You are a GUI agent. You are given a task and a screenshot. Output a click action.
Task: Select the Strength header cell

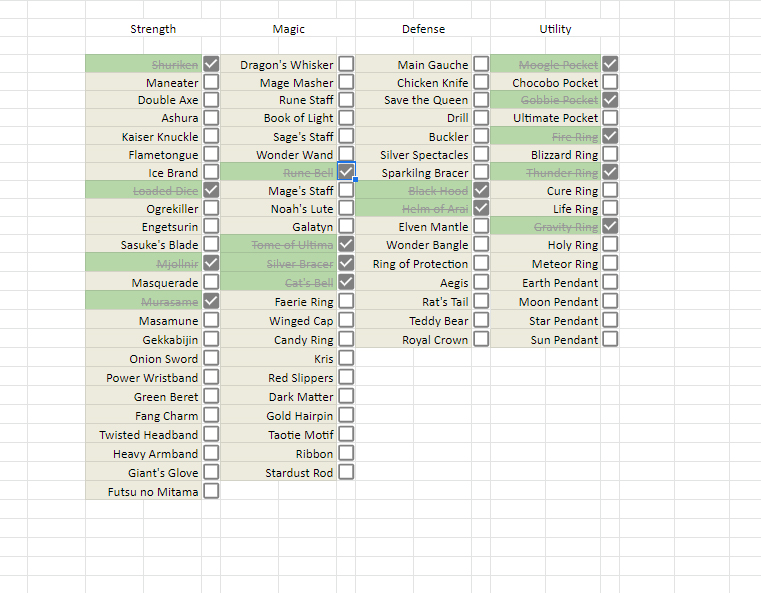(x=153, y=28)
